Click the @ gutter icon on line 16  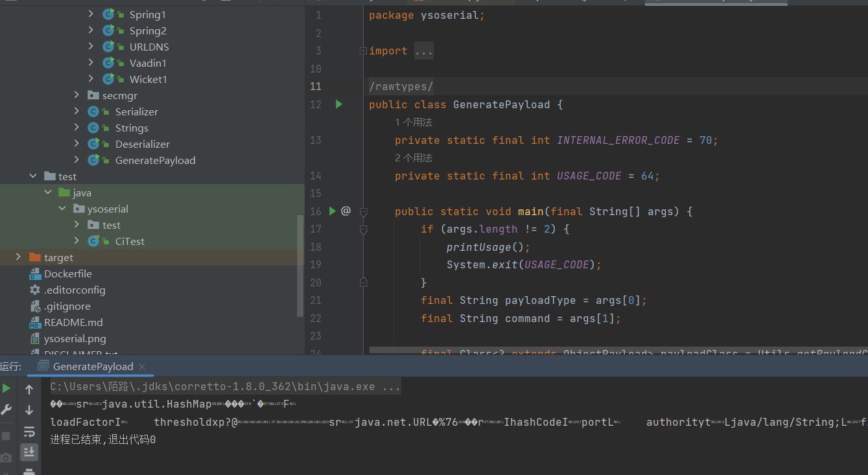346,211
